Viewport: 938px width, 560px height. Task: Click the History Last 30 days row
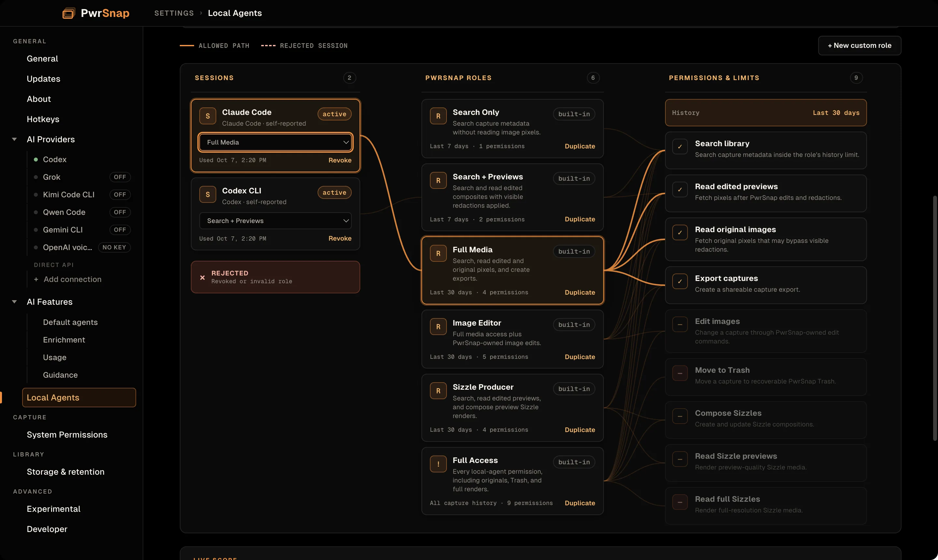765,113
